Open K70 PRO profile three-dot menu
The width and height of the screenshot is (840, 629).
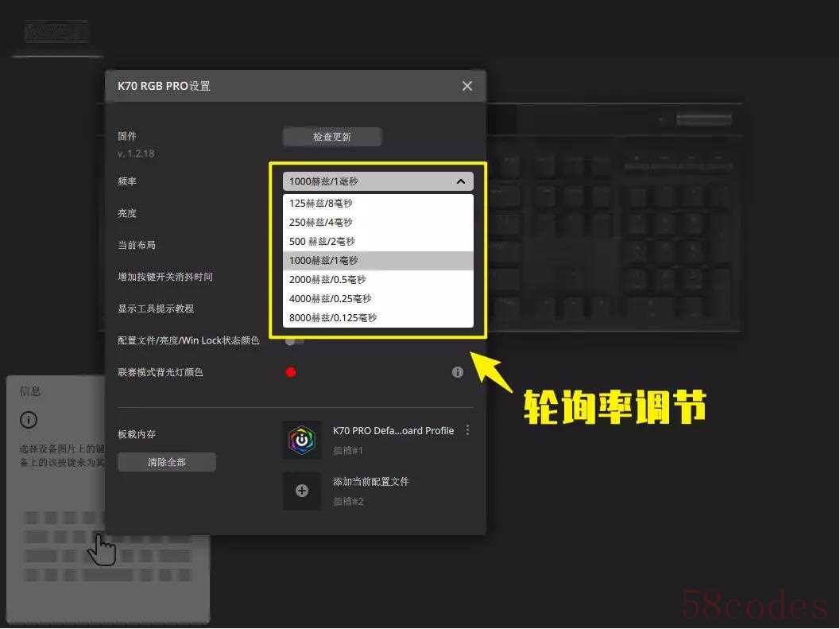467,430
